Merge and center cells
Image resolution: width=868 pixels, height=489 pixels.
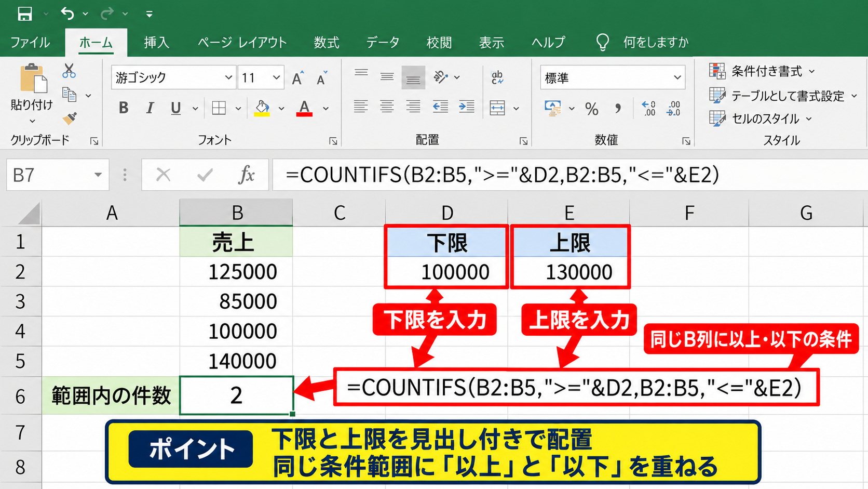[x=497, y=108]
